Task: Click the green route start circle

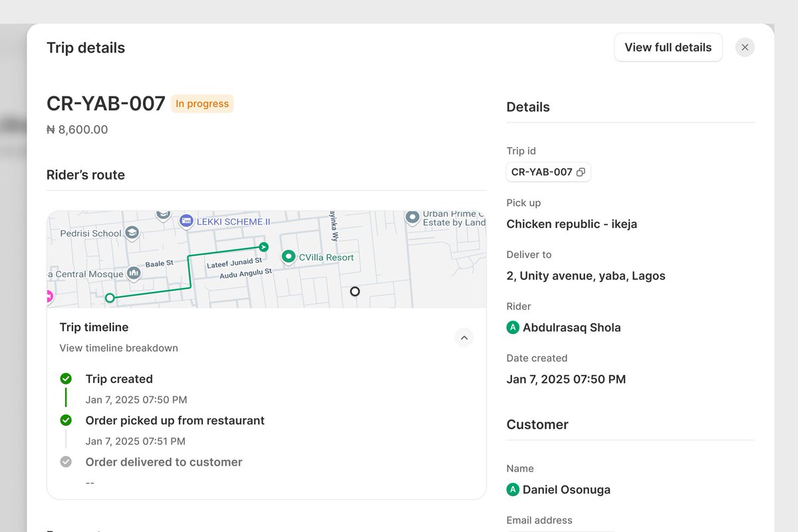Action: point(110,298)
